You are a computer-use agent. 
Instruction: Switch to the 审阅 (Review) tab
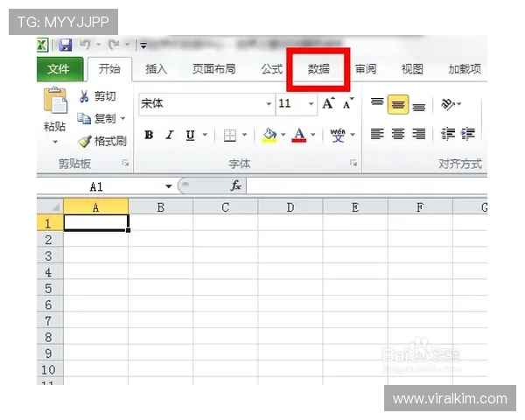tap(365, 69)
